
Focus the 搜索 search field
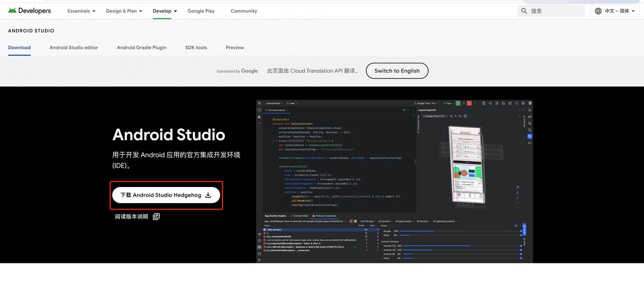click(x=551, y=11)
